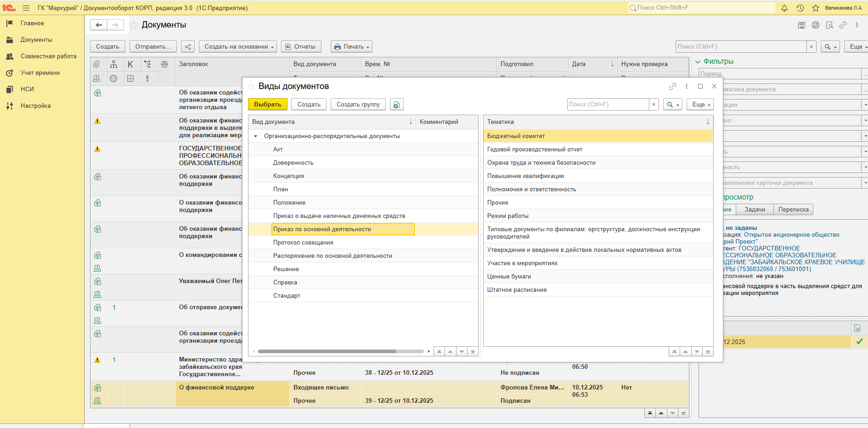Open history clock icon in title bar

(x=800, y=8)
